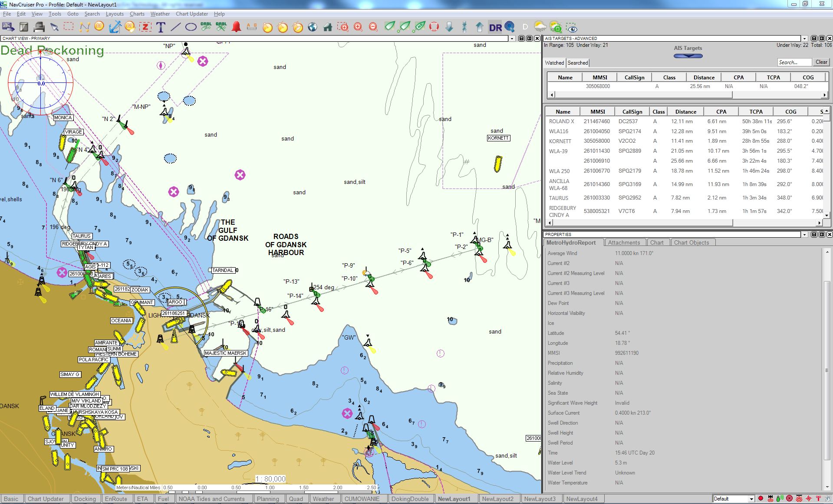The height and width of the screenshot is (504, 833).
Task: Select the red dashed Z zone tool
Action: tap(145, 27)
